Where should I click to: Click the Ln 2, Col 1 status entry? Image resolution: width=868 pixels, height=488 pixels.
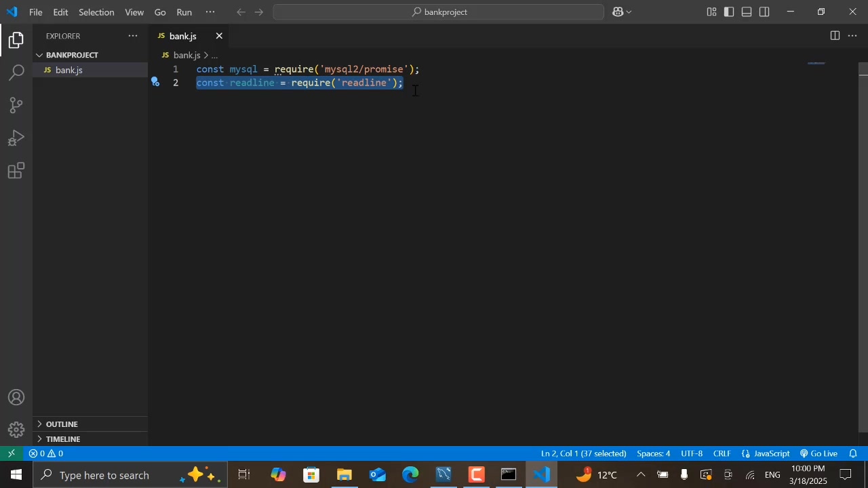tap(583, 453)
